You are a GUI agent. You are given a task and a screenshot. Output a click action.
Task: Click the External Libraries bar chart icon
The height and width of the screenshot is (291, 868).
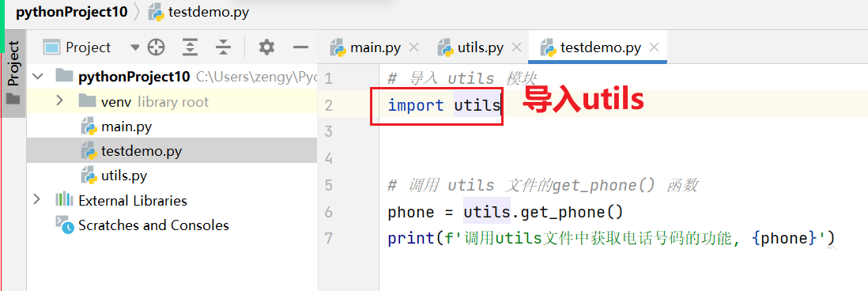64,200
